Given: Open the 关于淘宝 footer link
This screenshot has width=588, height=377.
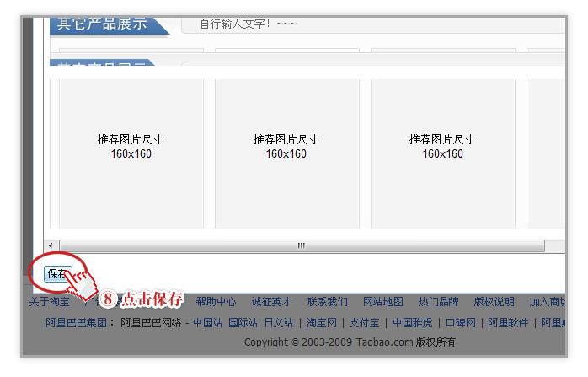Looking at the screenshot, I should click(49, 302).
